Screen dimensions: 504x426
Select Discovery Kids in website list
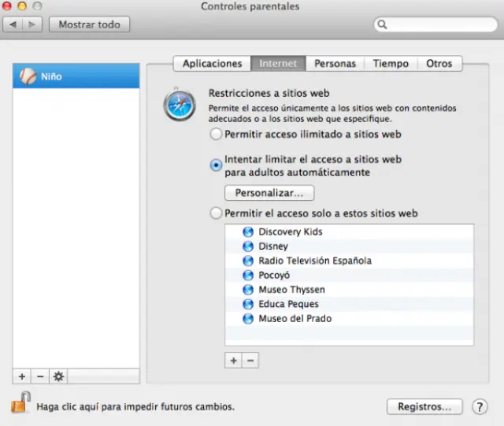tap(290, 232)
